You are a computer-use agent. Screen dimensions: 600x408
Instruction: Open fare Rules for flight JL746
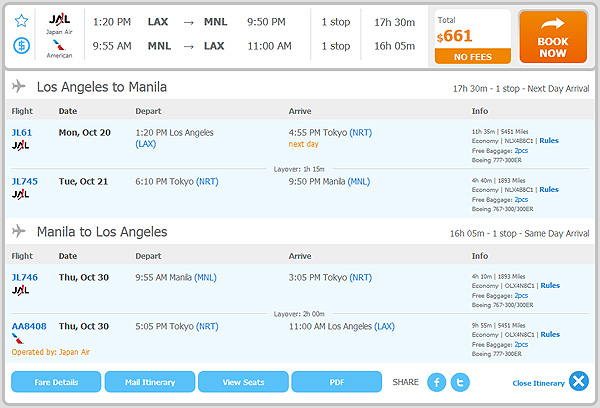550,286
